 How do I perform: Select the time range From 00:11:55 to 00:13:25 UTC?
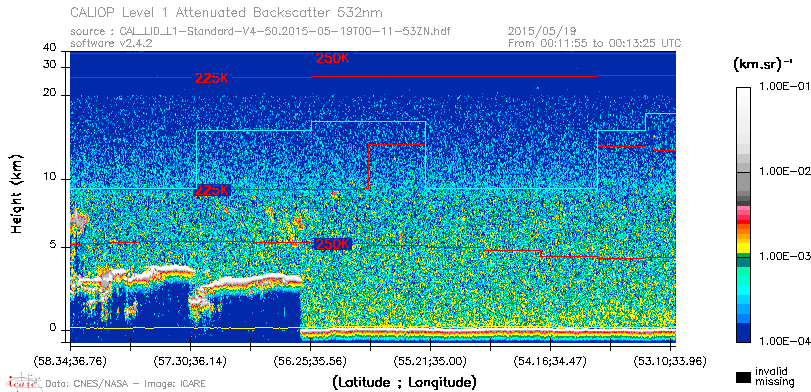[595, 43]
